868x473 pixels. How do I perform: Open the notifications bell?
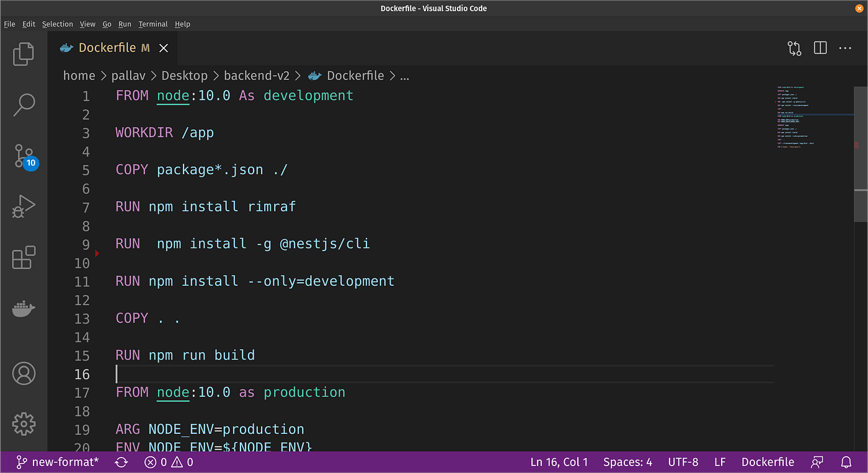coord(846,462)
